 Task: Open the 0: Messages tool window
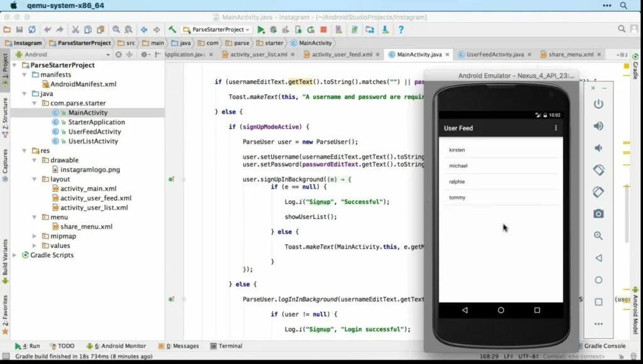[179, 346]
